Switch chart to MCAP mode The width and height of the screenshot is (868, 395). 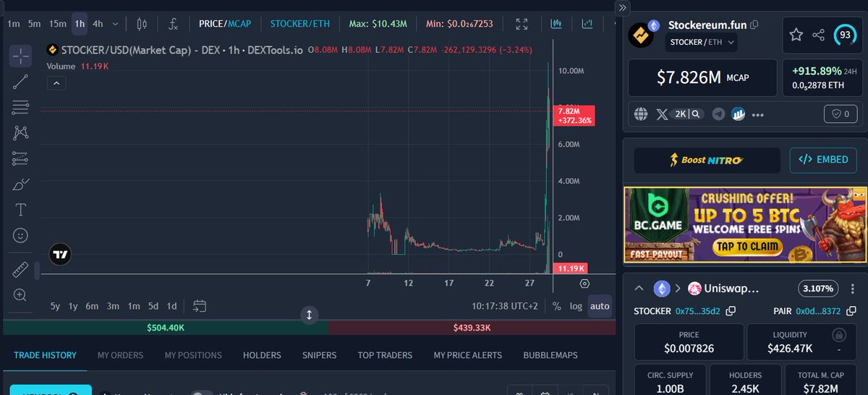pyautogui.click(x=240, y=24)
